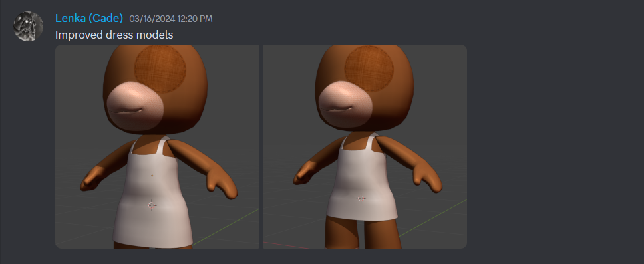
Task: Click the 3D cursor in the left image
Action: (x=152, y=205)
